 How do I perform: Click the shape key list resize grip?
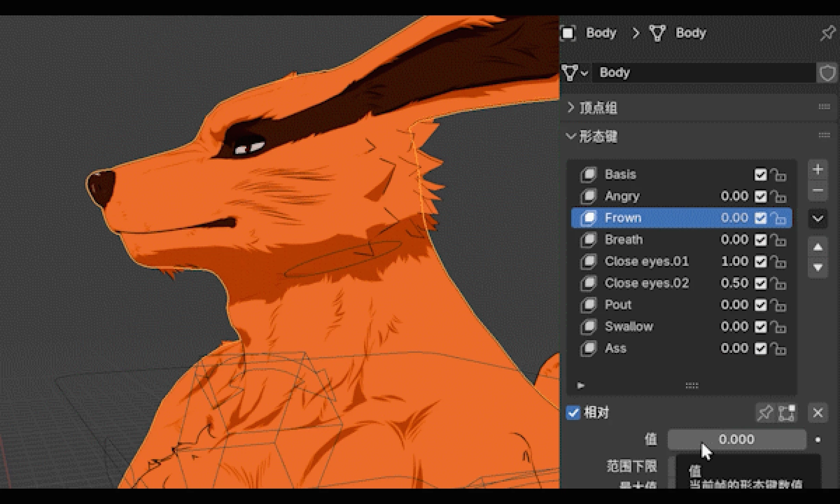pos(692,385)
